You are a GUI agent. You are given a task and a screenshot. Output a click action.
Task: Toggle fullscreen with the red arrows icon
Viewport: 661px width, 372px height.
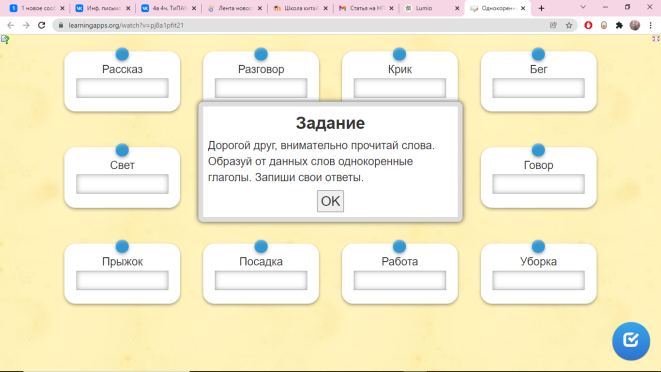point(656,39)
